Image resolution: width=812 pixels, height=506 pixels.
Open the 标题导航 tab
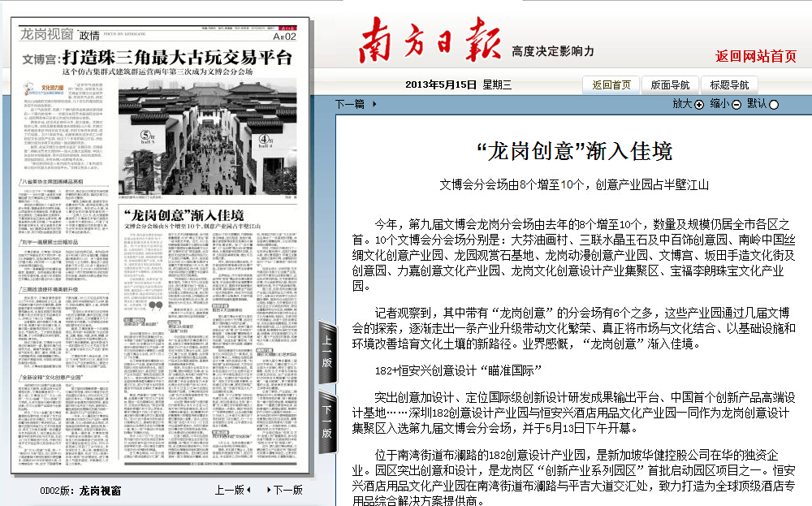pos(729,85)
